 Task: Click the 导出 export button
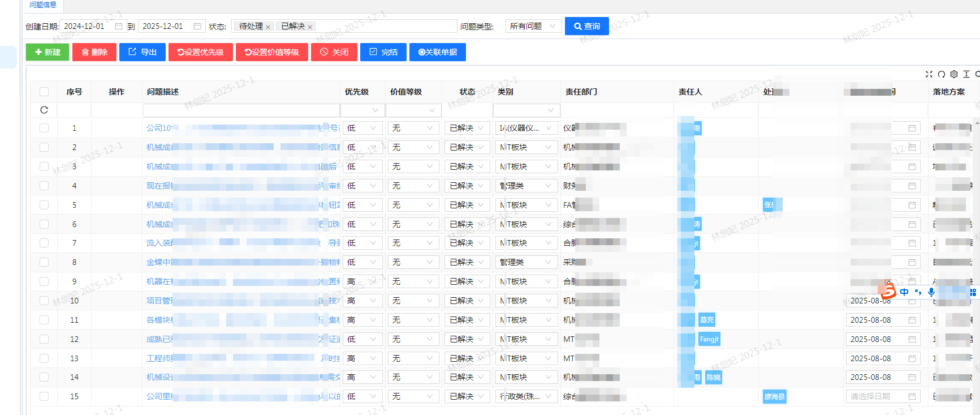coord(143,52)
